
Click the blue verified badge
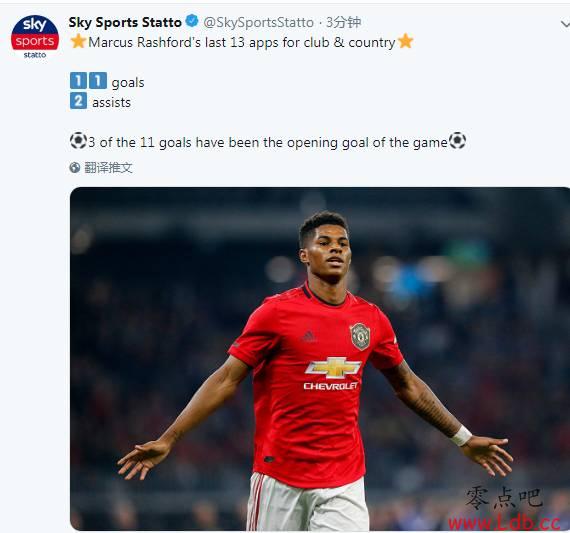[192, 21]
